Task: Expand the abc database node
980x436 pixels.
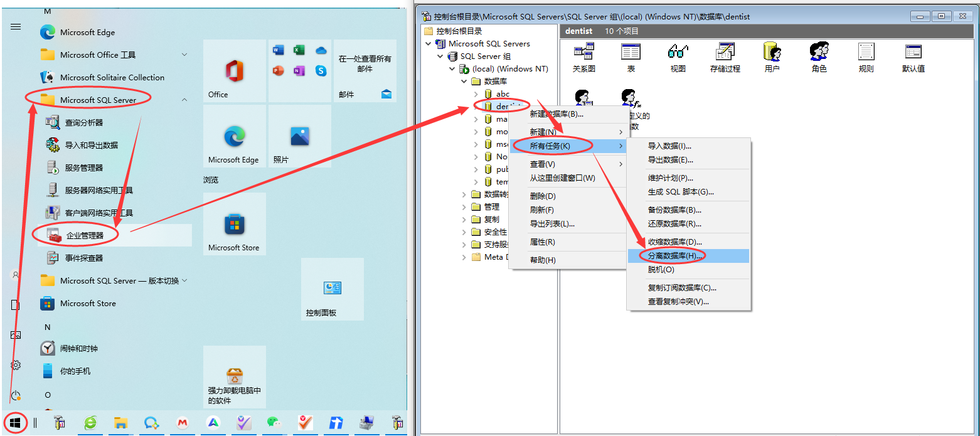Action: 476,94
